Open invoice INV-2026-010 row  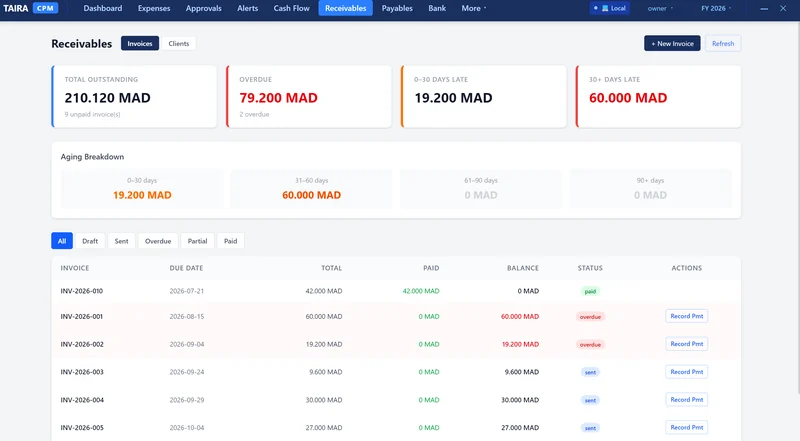point(396,291)
